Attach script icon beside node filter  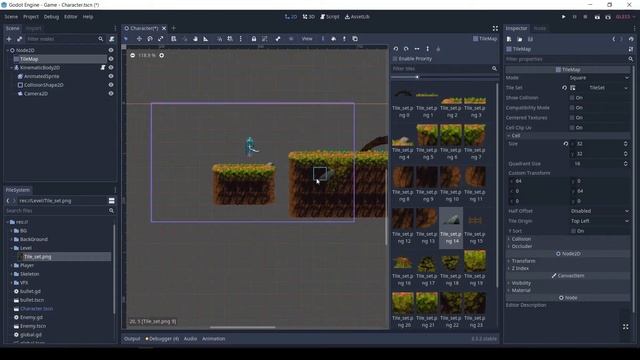111,39
